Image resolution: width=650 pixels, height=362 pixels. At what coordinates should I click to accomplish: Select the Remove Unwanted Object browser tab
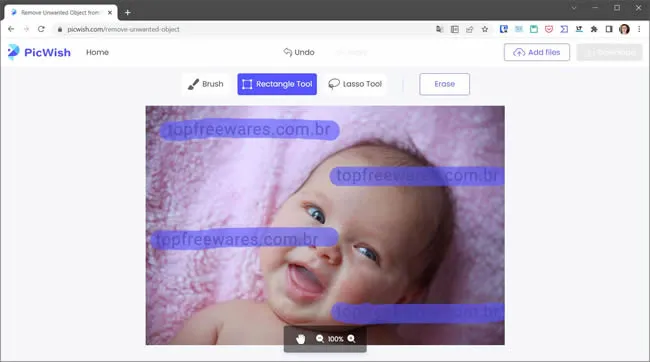(x=61, y=12)
